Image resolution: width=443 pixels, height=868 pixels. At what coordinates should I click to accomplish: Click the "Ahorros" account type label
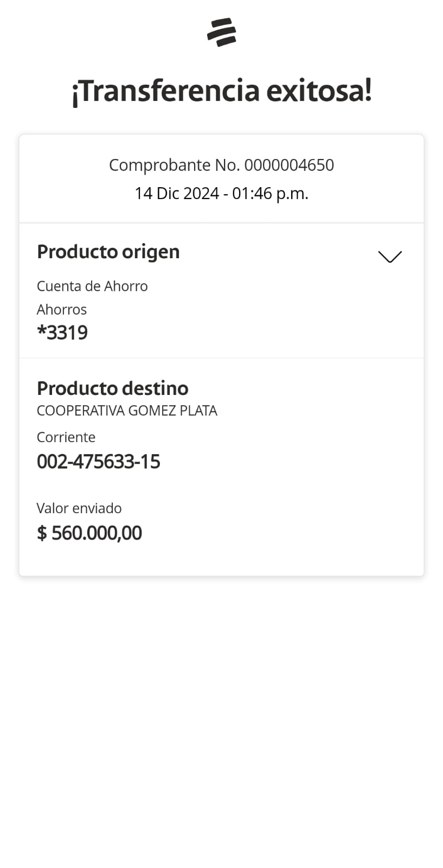coord(62,309)
